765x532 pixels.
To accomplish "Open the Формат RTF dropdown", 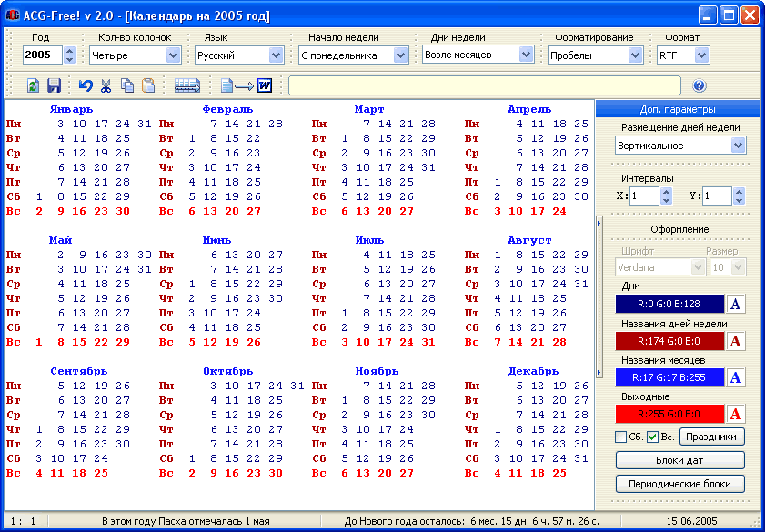I will (700, 55).
